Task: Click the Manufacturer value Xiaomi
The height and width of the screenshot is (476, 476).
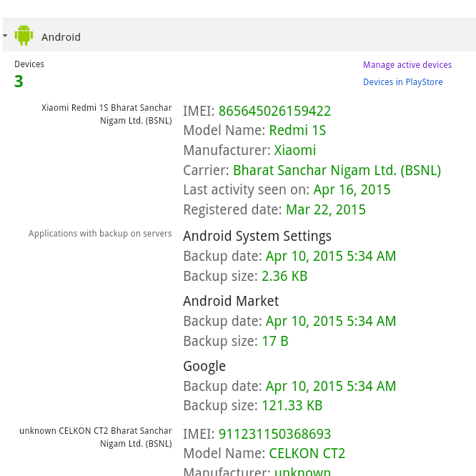Action: [294, 150]
